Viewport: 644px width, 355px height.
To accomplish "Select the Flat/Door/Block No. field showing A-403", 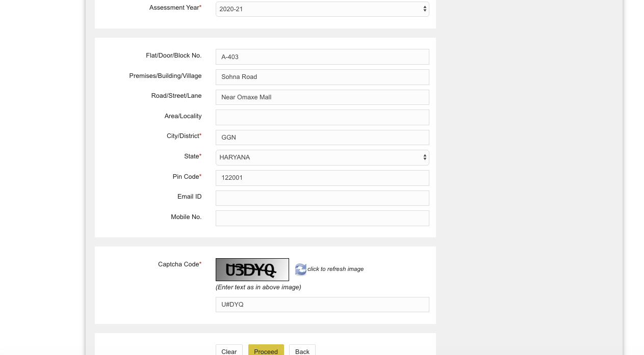I will click(322, 57).
